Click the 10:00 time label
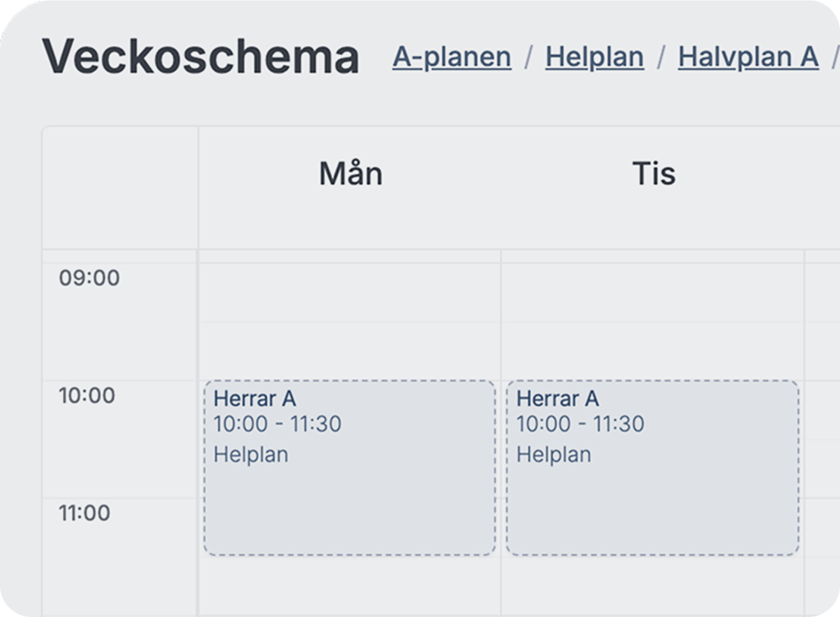This screenshot has height=617, width=840. pyautogui.click(x=87, y=396)
